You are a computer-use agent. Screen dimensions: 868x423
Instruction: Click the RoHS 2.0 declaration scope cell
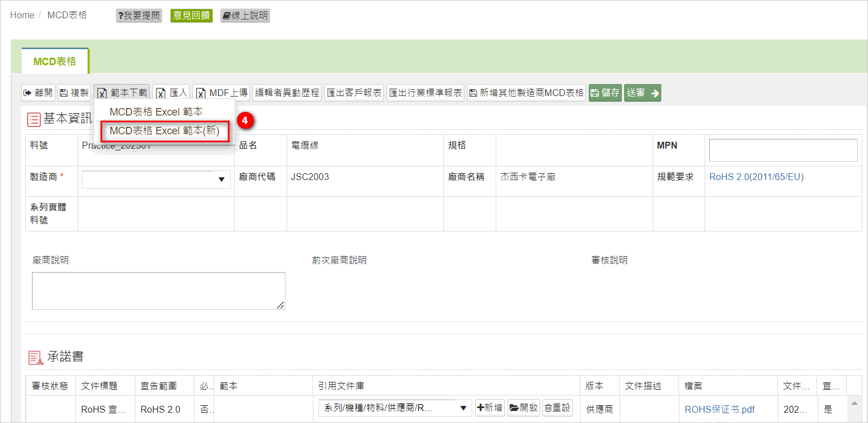(x=160, y=409)
